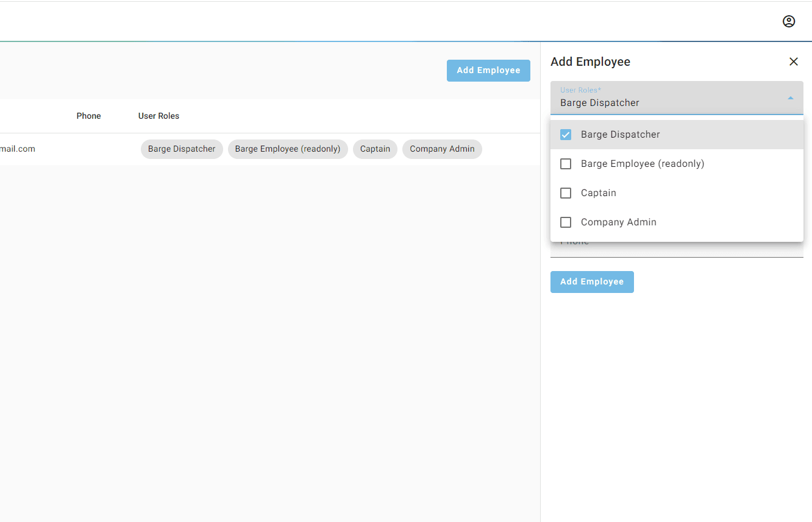Image resolution: width=812 pixels, height=522 pixels.
Task: Submit form with the side panel Add Employee button
Action: pos(592,281)
